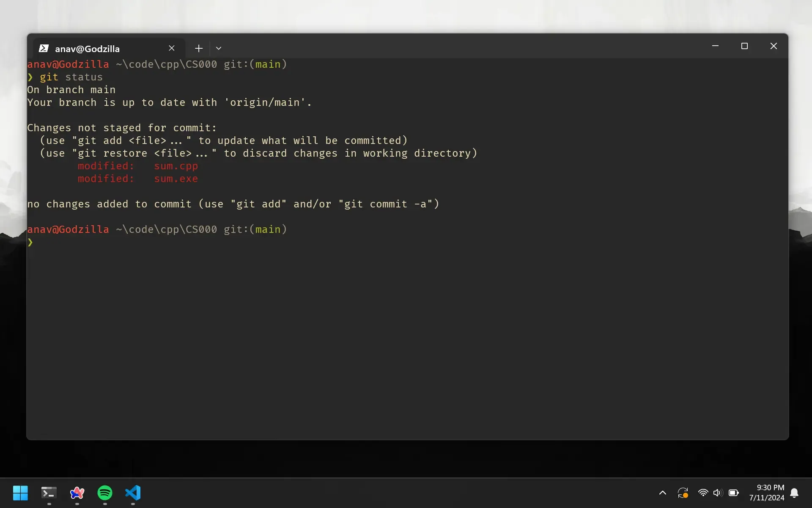Expand the terminal profile dropdown chevron

pos(219,48)
